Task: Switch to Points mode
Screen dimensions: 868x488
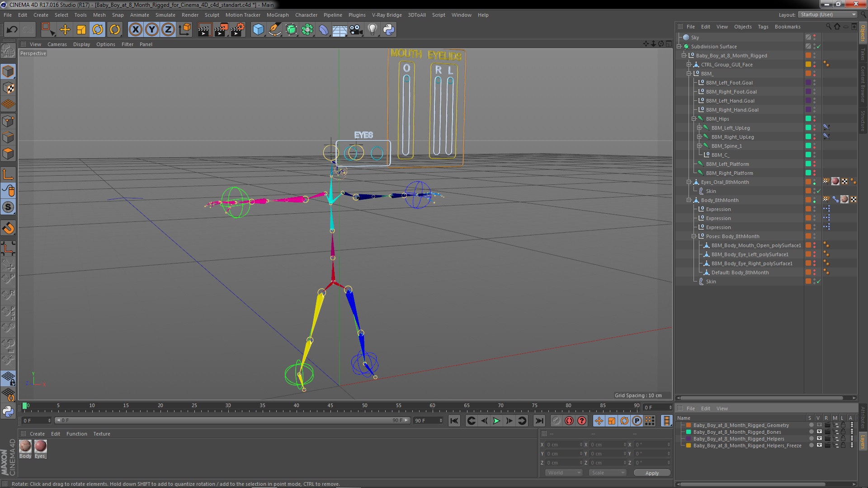Action: click(8, 121)
